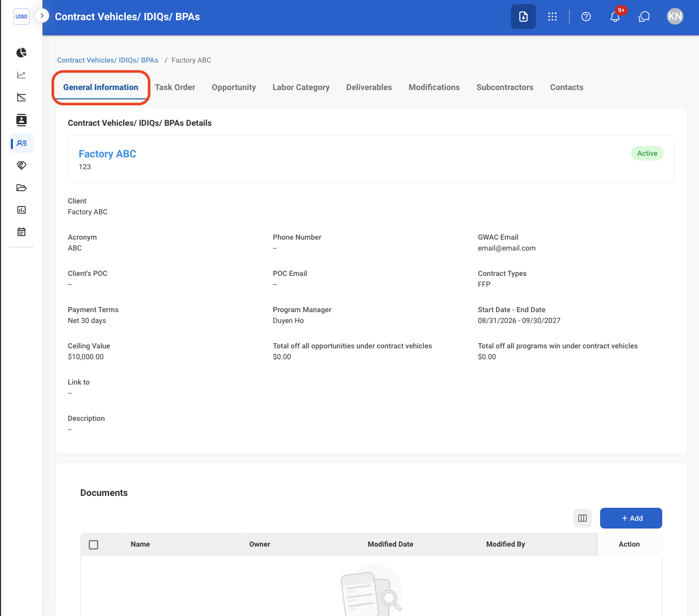The height and width of the screenshot is (616, 699).
Task: Select the Net 30 days payment terms
Action: click(x=87, y=320)
